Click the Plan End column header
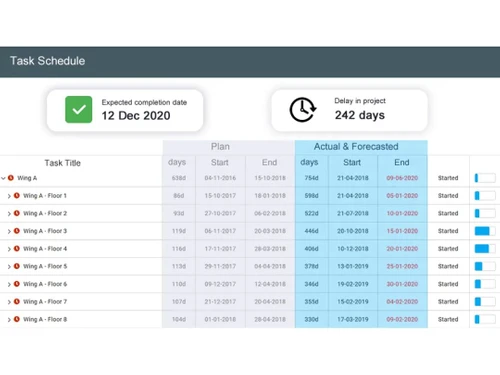The width and height of the screenshot is (500, 375). pyautogui.click(x=269, y=163)
